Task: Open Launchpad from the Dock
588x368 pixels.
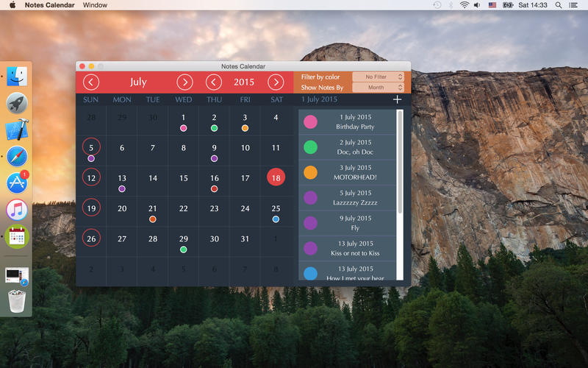Action: tap(17, 103)
